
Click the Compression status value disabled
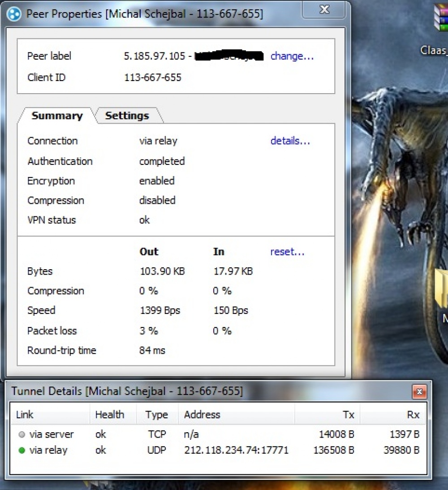(x=157, y=200)
